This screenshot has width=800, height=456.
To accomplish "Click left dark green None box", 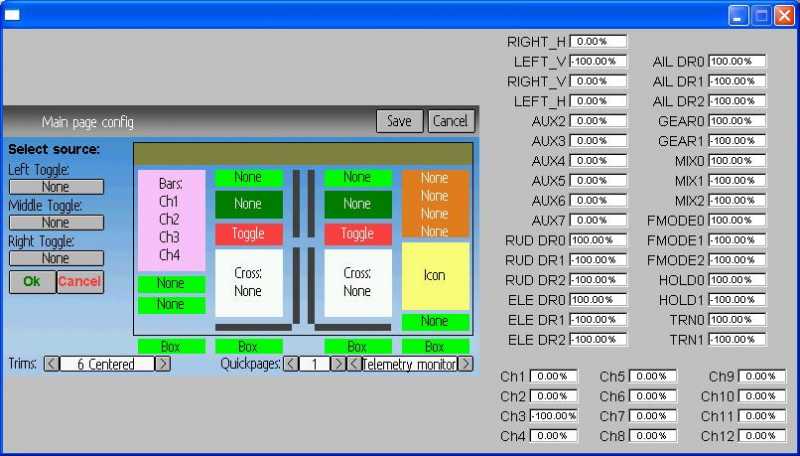I will point(248,204).
